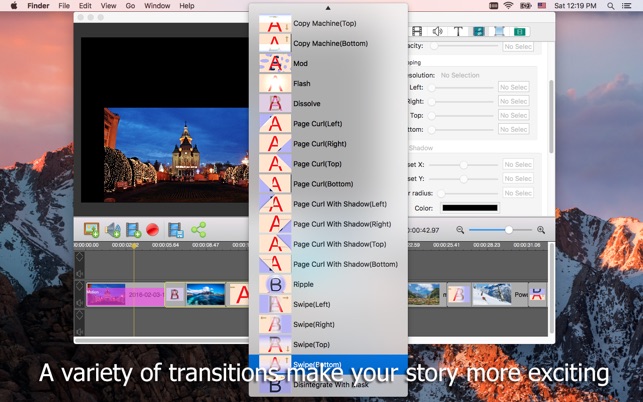Screen dimensions: 643x402
Task: Open the File menu
Action: click(x=64, y=6)
